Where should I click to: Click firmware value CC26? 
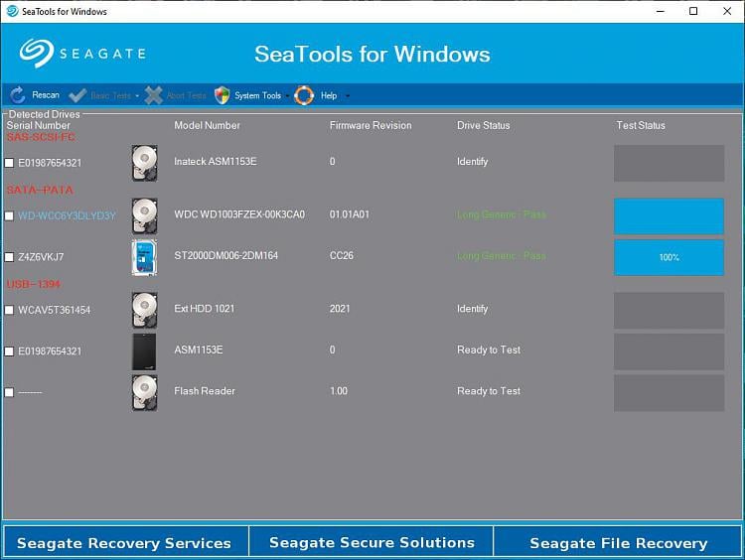[342, 255]
